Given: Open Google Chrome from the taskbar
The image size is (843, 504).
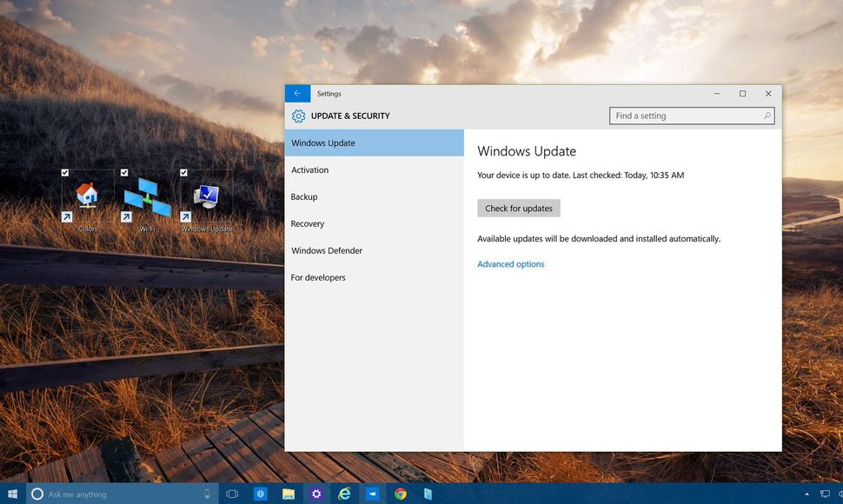Looking at the screenshot, I should click(x=400, y=493).
